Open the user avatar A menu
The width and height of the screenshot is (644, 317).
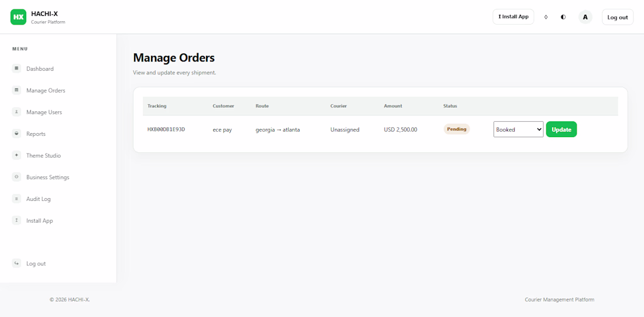(x=585, y=17)
